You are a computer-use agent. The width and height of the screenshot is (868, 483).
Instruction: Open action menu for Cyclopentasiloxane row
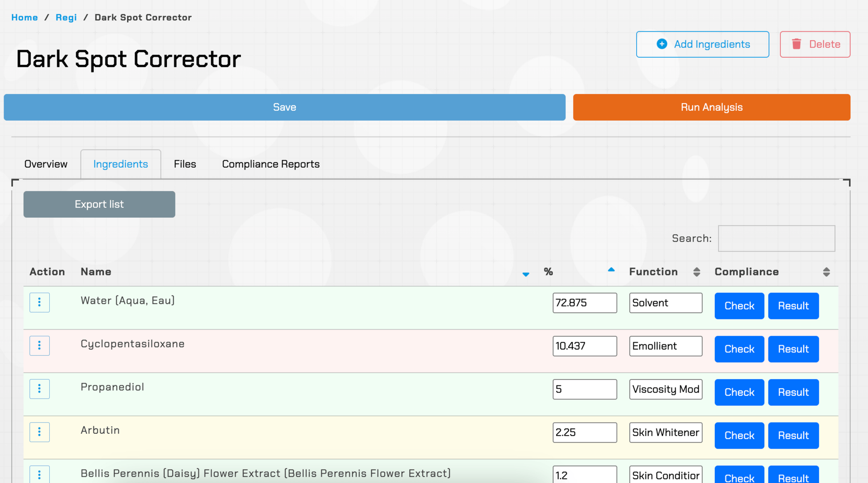[x=39, y=346]
